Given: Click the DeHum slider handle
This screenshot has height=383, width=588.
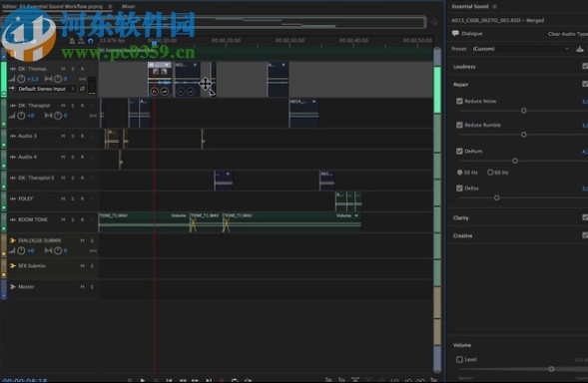Looking at the screenshot, I should pos(515,161).
